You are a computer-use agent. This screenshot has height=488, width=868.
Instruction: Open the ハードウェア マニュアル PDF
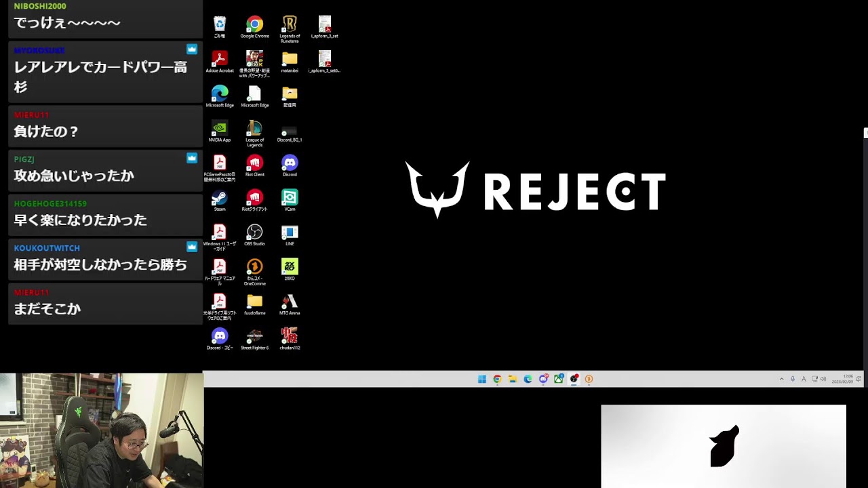tap(220, 272)
